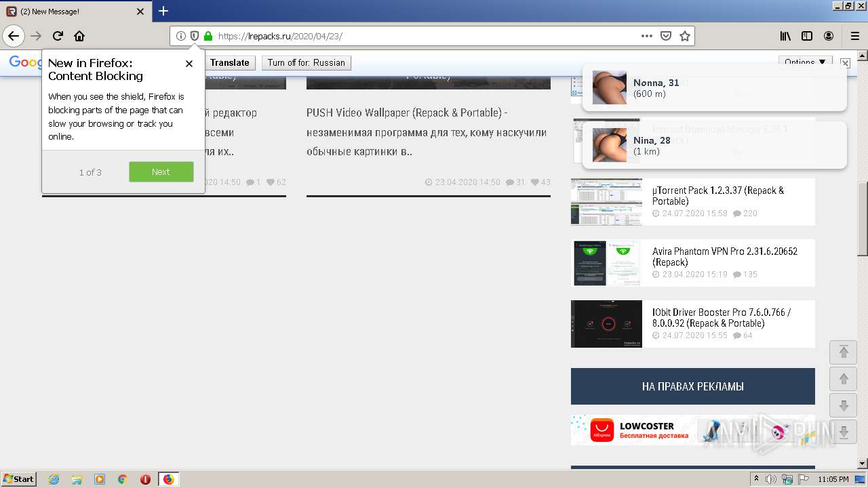Click the IObit Driver Booster thumbnail
The width and height of the screenshot is (868, 488).
pos(606,324)
